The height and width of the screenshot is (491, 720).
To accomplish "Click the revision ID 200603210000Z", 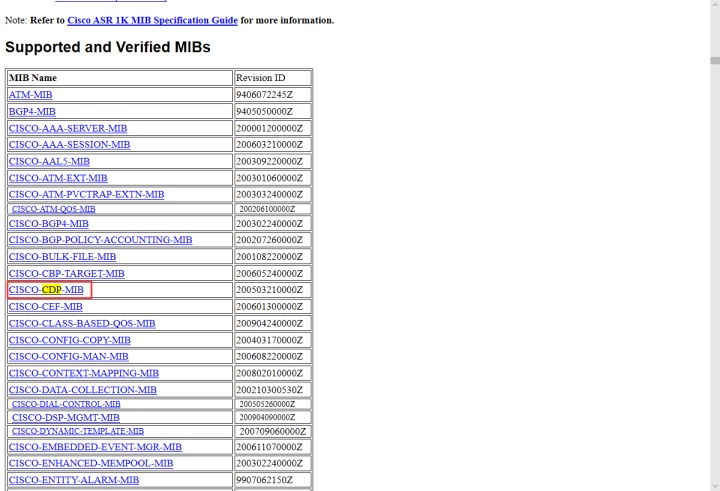I will click(270, 145).
